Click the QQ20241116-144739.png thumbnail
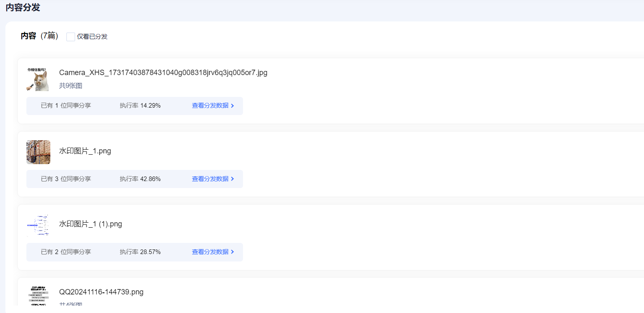The image size is (644, 313). (38, 295)
